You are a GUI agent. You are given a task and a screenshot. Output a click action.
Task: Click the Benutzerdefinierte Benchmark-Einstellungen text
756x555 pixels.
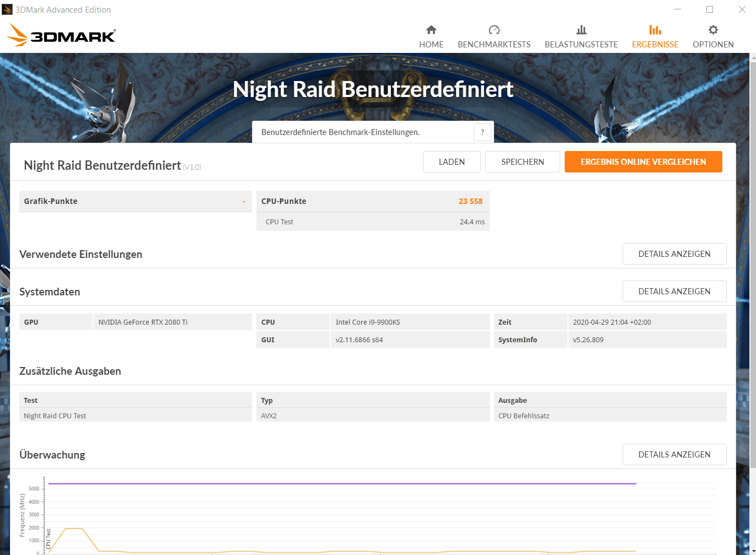[340, 132]
